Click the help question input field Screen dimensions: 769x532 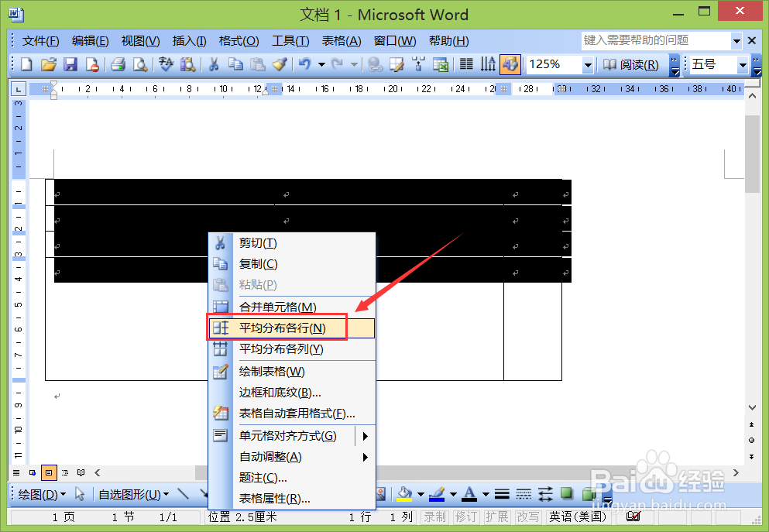pyautogui.click(x=656, y=41)
